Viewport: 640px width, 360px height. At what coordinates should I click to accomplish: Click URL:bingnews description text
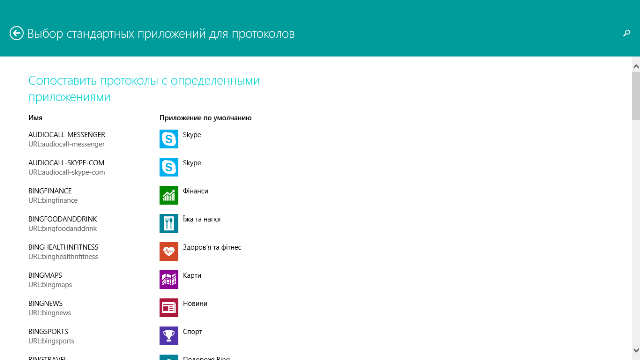point(50,313)
